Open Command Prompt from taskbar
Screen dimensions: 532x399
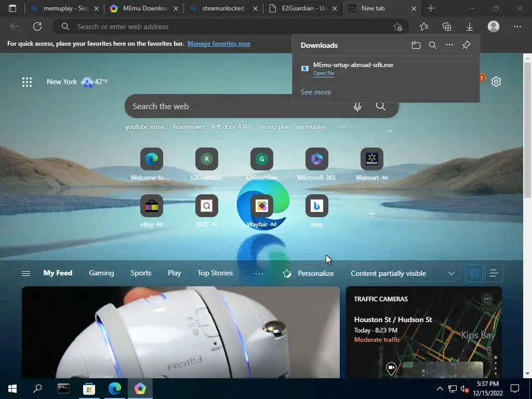pyautogui.click(x=63, y=389)
